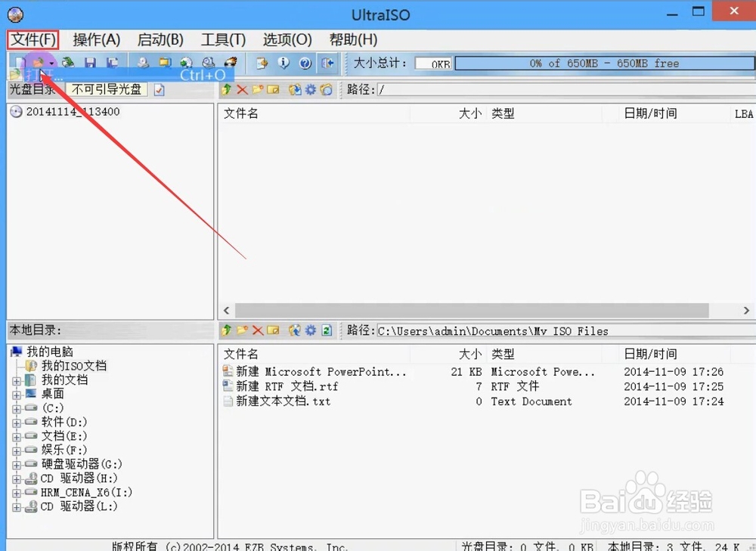Viewport: 756px width, 551px height.
Task: Open the dropdown arrow beside the Open icon
Action: point(51,63)
